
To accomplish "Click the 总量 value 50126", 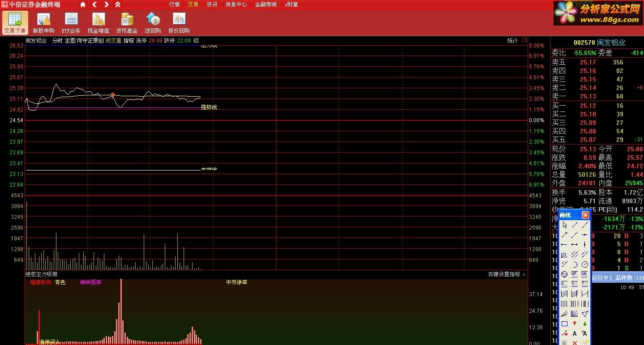I will tap(587, 175).
